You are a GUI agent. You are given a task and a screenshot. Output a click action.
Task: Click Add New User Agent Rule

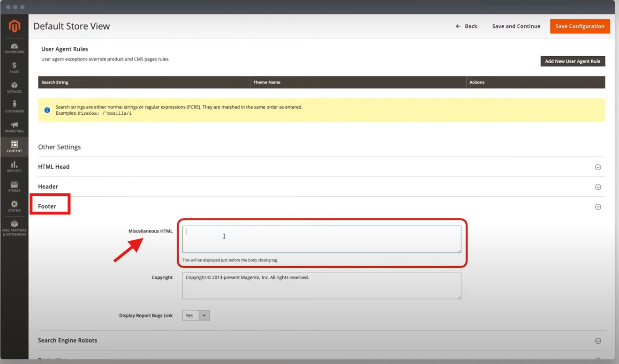tap(573, 61)
